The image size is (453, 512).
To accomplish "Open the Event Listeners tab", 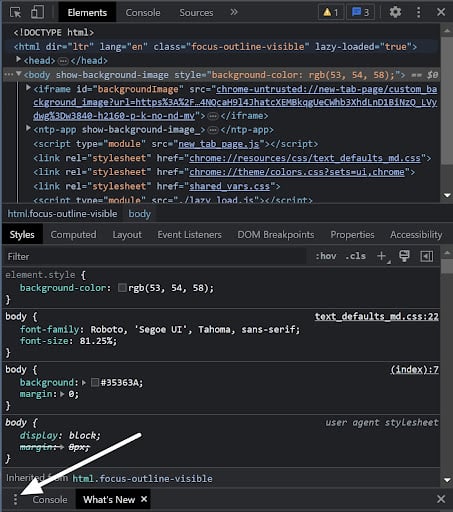I will point(189,235).
